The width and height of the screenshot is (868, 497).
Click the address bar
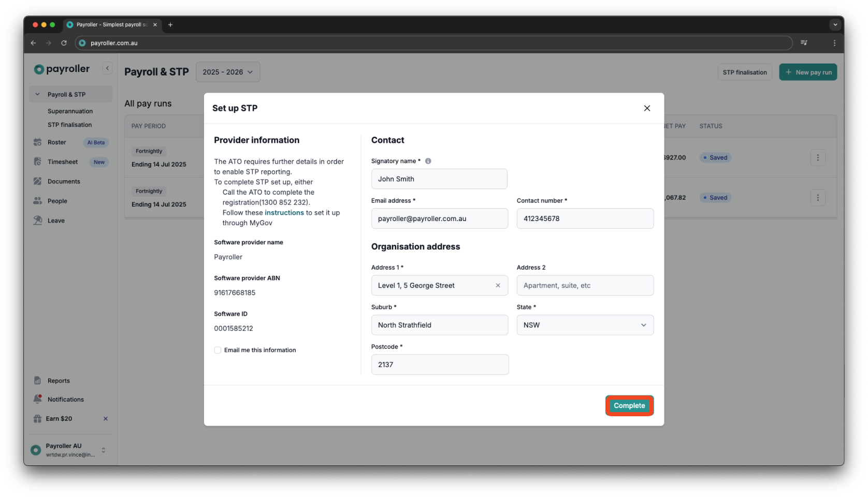(434, 43)
